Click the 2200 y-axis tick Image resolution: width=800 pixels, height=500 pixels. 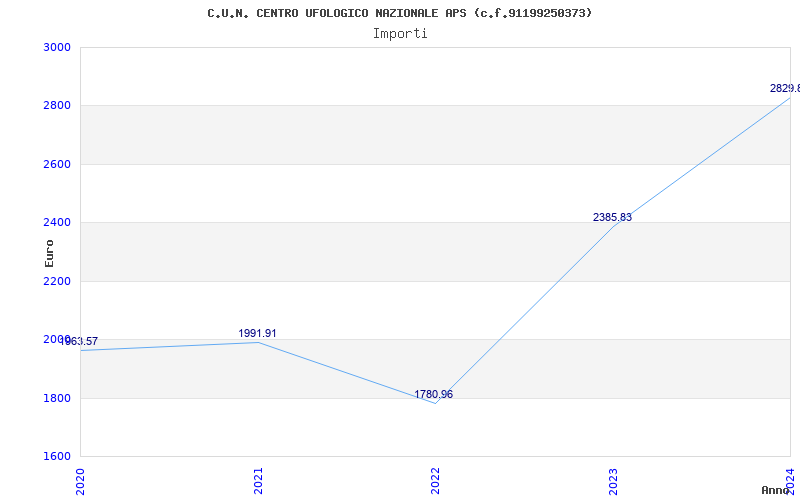[55, 281]
